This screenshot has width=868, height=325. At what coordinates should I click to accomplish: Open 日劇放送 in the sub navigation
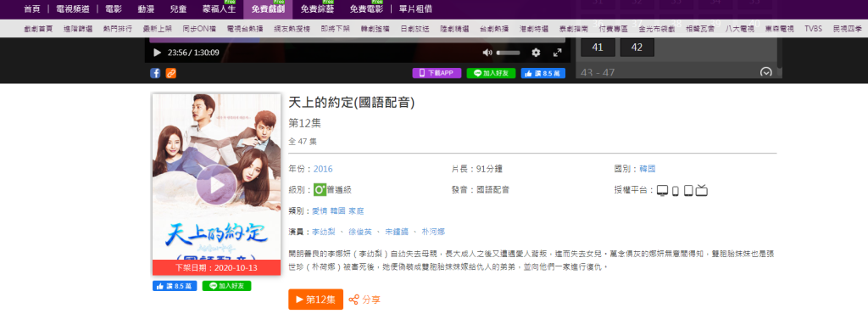click(x=415, y=29)
